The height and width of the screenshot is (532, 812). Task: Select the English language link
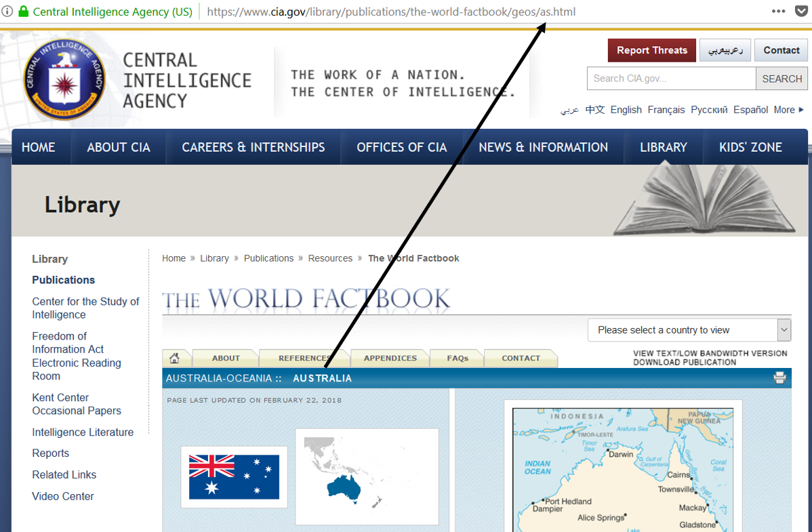coord(626,110)
